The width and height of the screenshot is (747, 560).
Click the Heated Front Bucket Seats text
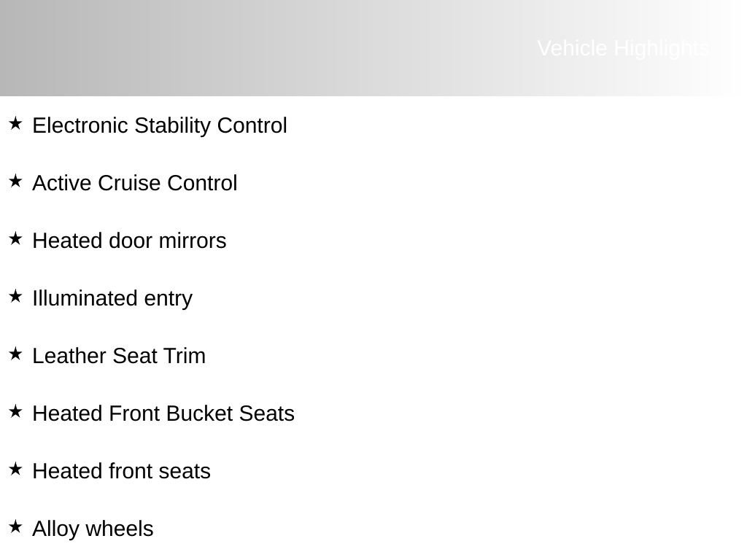tap(163, 414)
